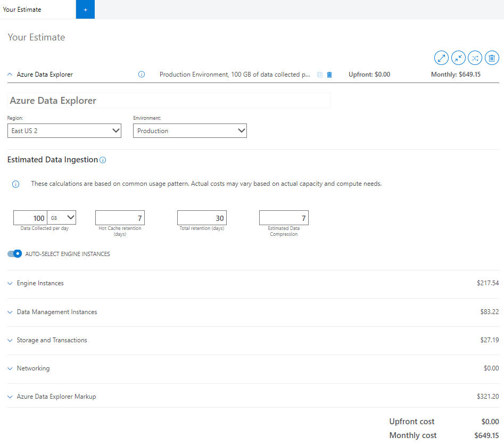This screenshot has height=445, width=504.
Task: Open info icon next to Estimated Data Ingestion
Action: tap(103, 160)
